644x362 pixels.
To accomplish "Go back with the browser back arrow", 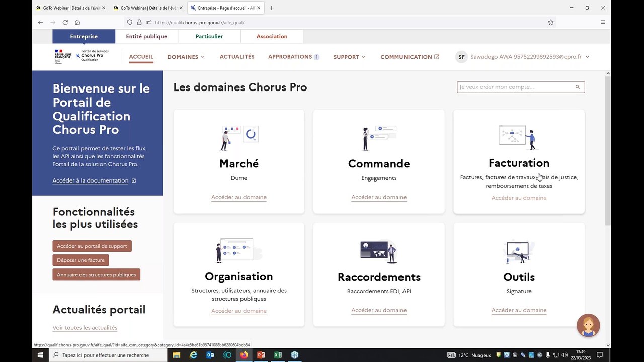I will click(x=41, y=22).
